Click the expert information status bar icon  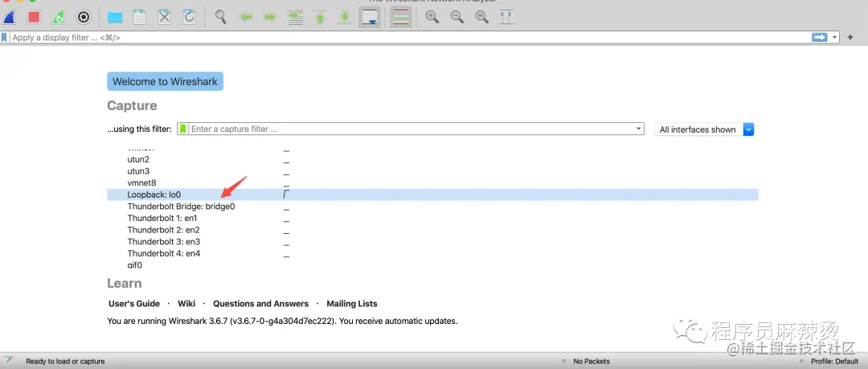(10, 361)
